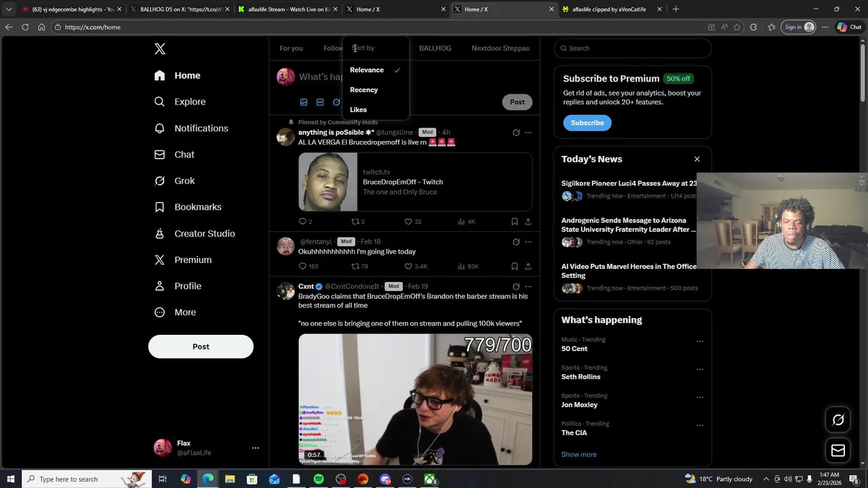This screenshot has width=868, height=488.
Task: Switch to For you timeline tab
Action: [291, 48]
